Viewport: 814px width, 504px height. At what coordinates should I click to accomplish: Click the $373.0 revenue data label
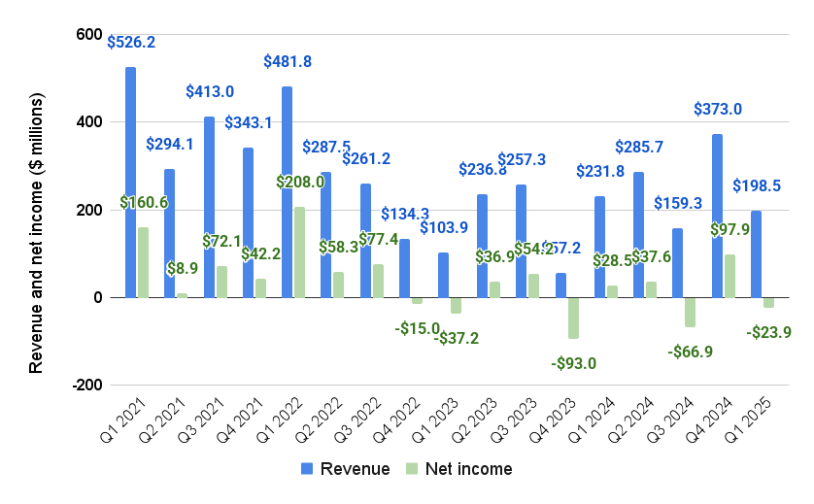(x=718, y=110)
